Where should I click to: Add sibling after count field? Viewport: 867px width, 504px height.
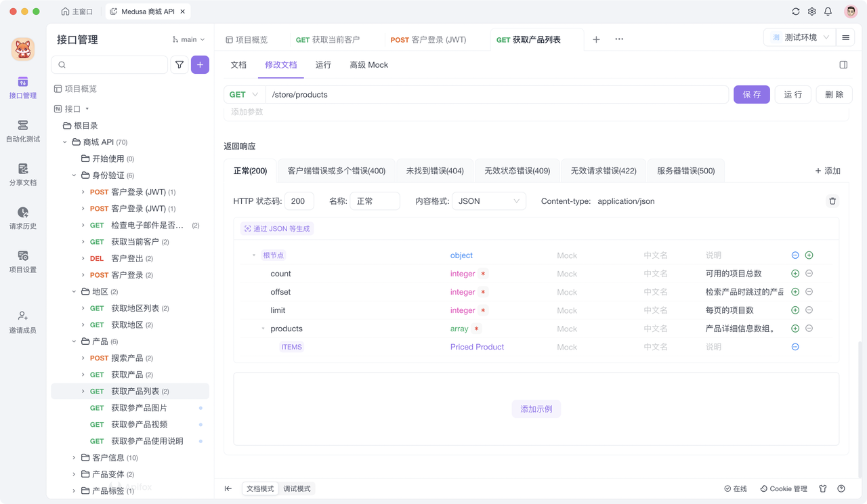pyautogui.click(x=795, y=274)
